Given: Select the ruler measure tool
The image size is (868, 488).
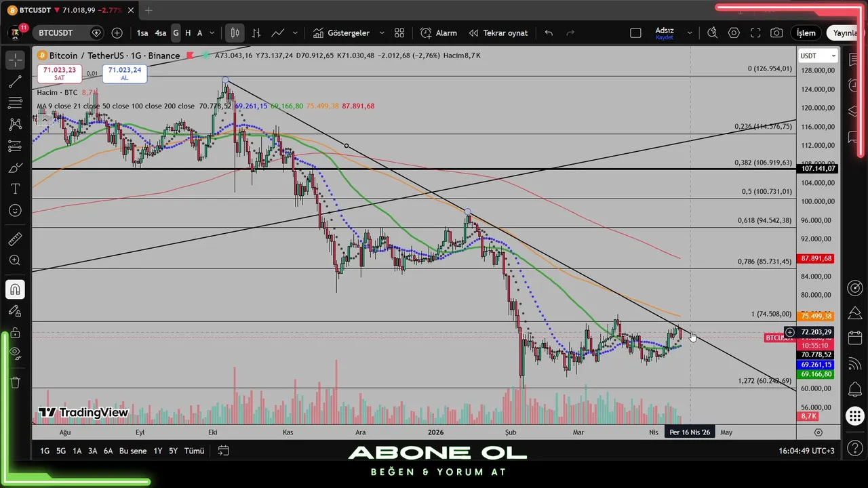Looking at the screenshot, I should pyautogui.click(x=15, y=239).
